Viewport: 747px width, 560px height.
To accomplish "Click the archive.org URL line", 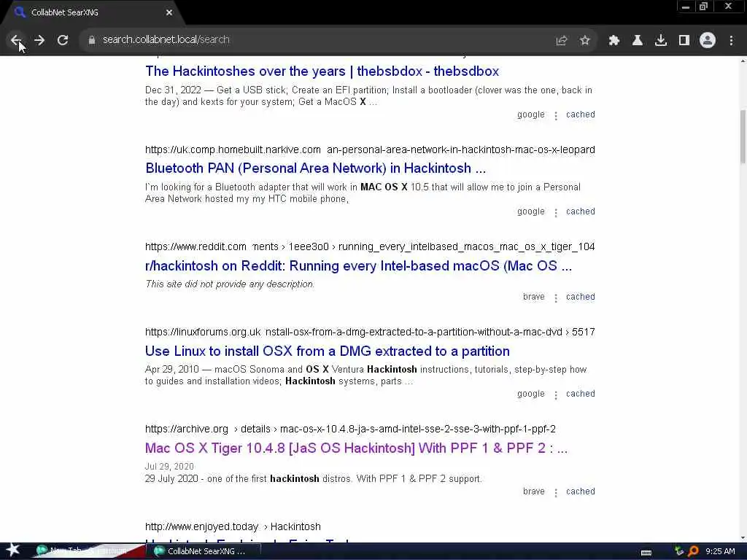I will [350, 429].
